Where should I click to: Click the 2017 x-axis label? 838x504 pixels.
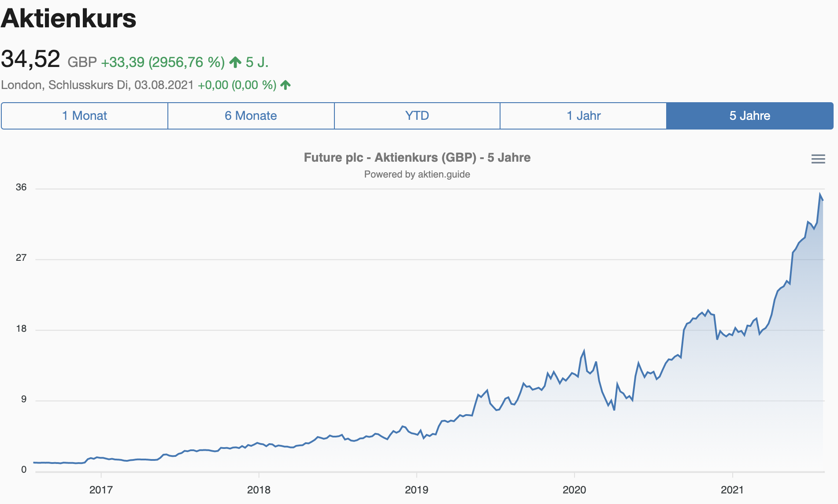coord(101,490)
